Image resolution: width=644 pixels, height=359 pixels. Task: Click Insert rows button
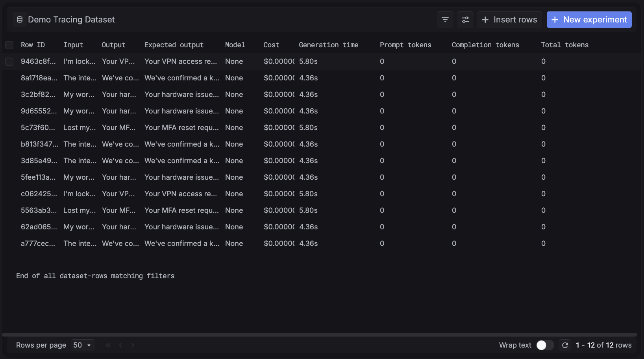[509, 20]
